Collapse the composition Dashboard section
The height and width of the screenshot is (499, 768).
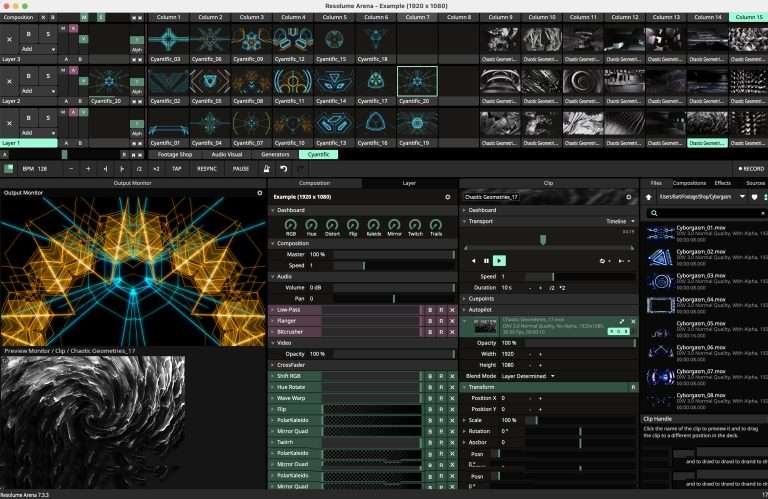273,210
